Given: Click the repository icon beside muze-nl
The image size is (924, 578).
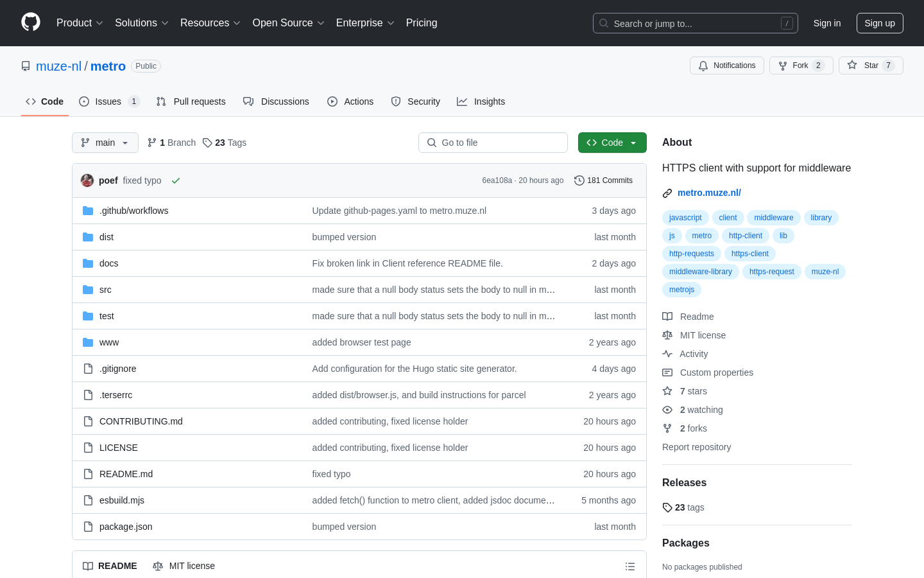Looking at the screenshot, I should tap(26, 66).
